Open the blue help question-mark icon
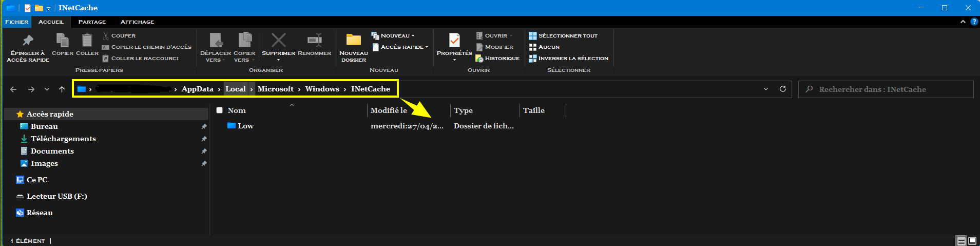 click(974, 22)
